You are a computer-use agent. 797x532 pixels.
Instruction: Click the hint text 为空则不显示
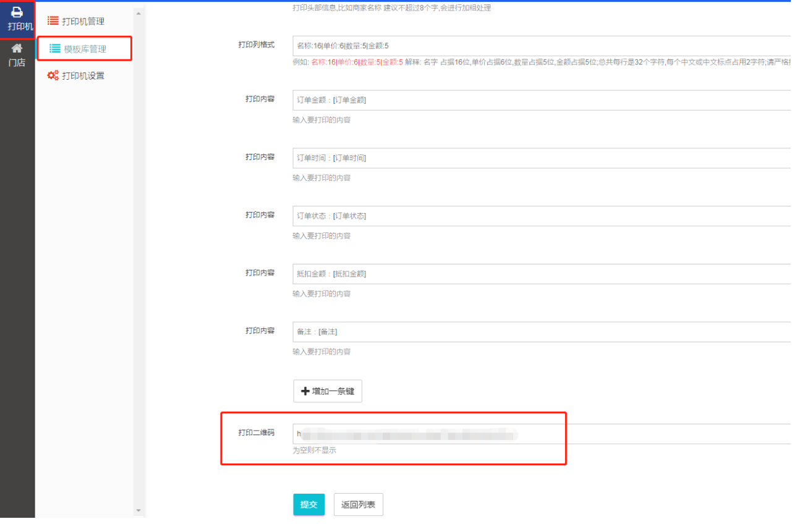(x=315, y=450)
